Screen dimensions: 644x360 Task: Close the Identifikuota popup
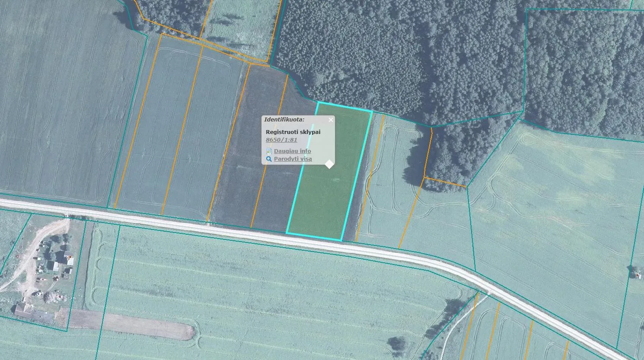[x=331, y=120]
